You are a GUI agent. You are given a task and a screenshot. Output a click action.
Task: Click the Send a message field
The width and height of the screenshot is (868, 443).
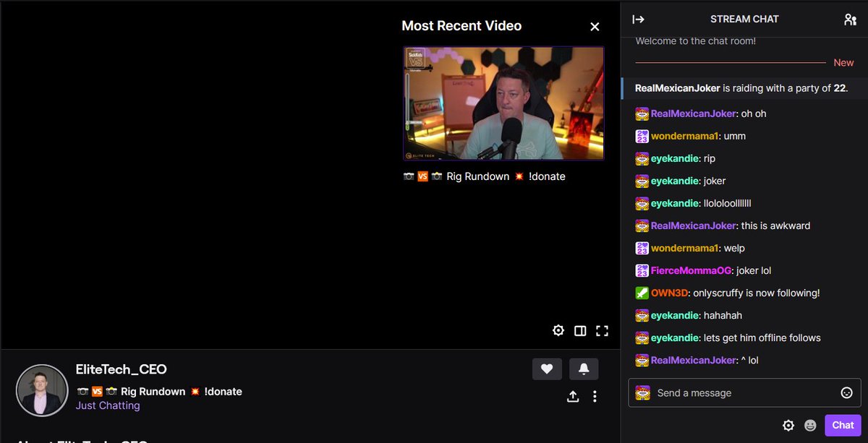[x=723, y=392]
